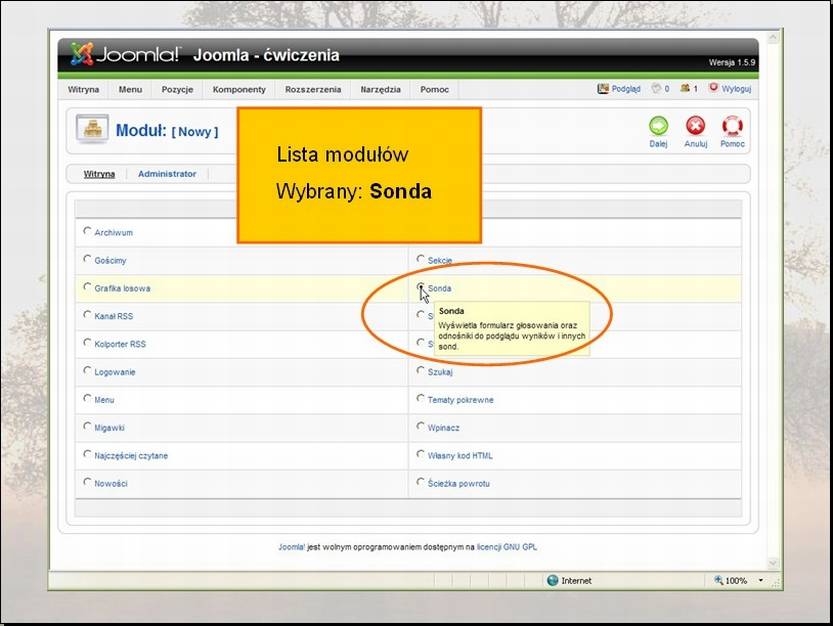The width and height of the screenshot is (833, 626).
Task: Select the Wpinacz radio button
Action: pos(420,426)
